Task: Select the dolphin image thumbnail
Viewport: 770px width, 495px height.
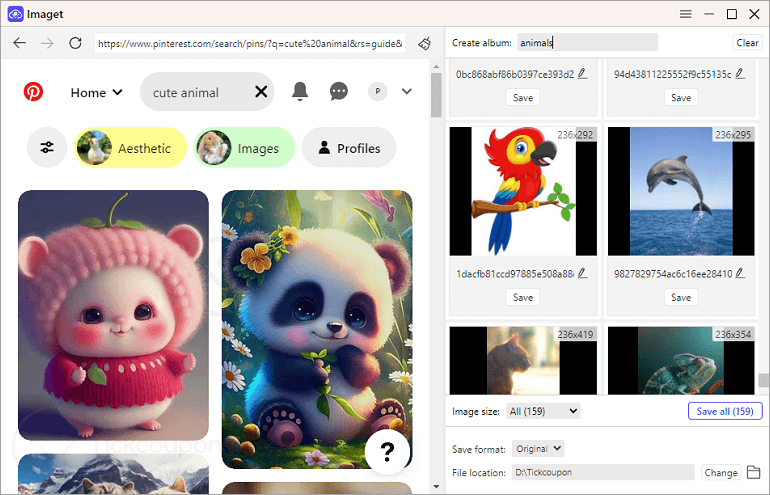Action: pos(681,192)
